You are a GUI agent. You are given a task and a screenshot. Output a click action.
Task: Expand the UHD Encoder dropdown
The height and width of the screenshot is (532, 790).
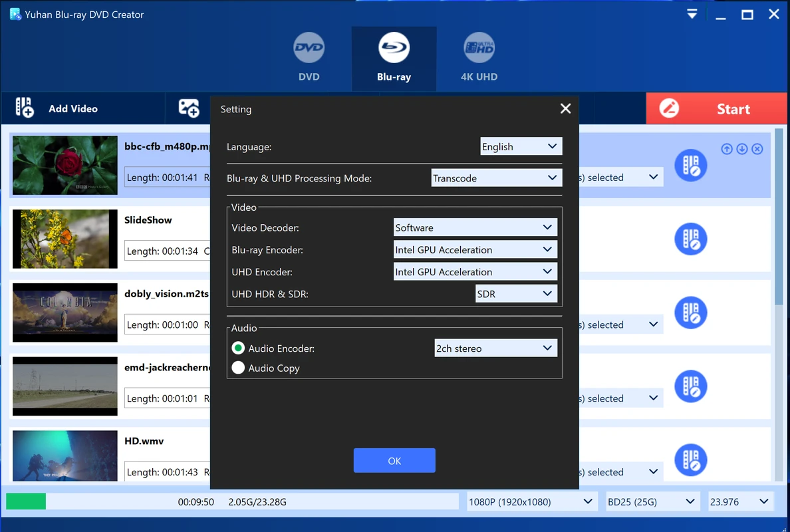click(475, 271)
